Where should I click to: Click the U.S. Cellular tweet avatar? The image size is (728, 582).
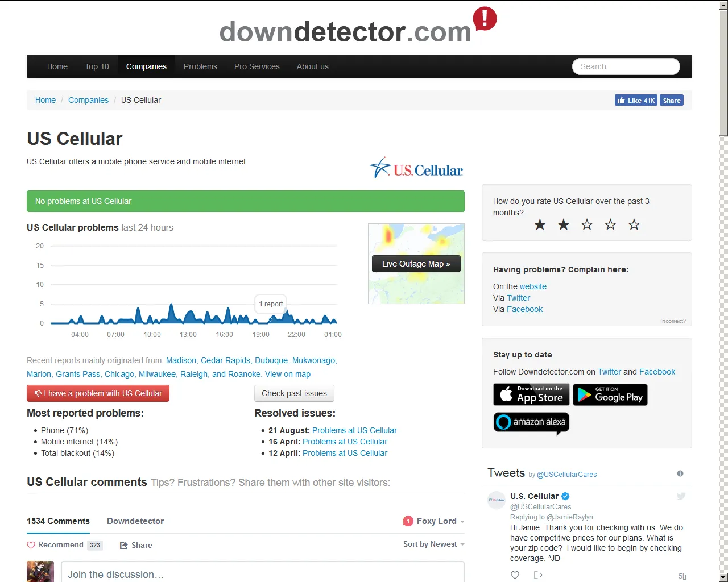(497, 500)
